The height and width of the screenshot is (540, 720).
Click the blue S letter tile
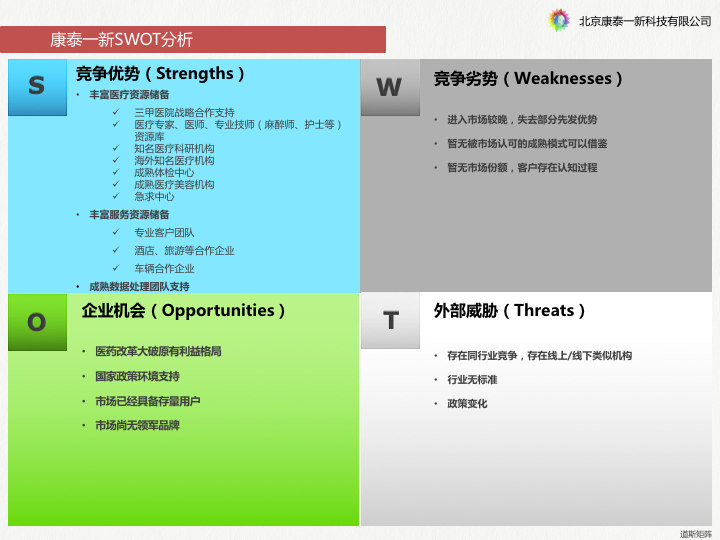tap(36, 86)
